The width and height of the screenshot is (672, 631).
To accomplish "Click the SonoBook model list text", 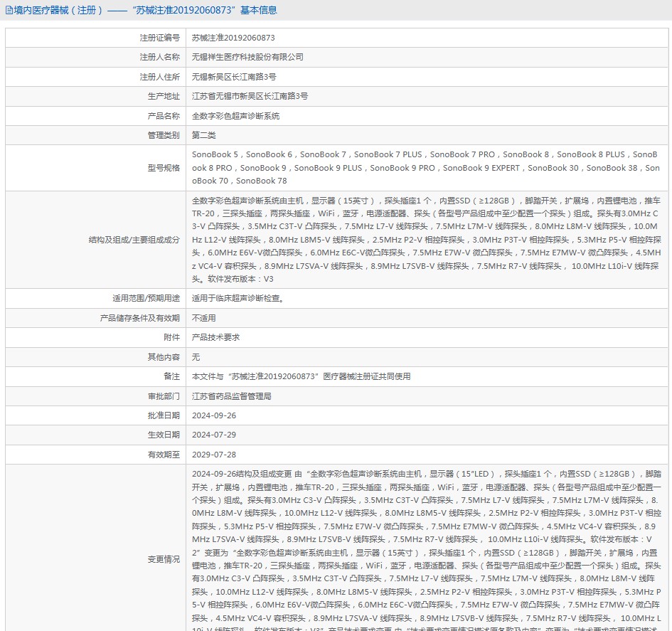I will 425,168.
